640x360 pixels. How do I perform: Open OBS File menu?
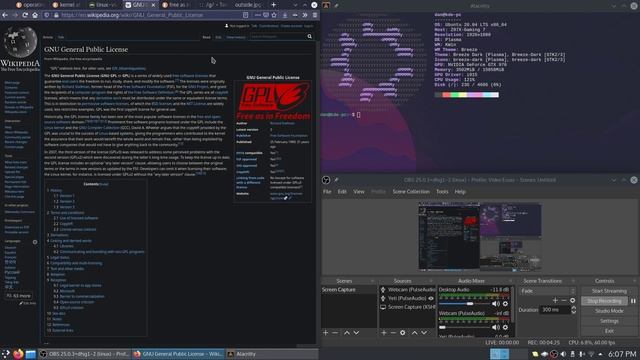click(327, 191)
